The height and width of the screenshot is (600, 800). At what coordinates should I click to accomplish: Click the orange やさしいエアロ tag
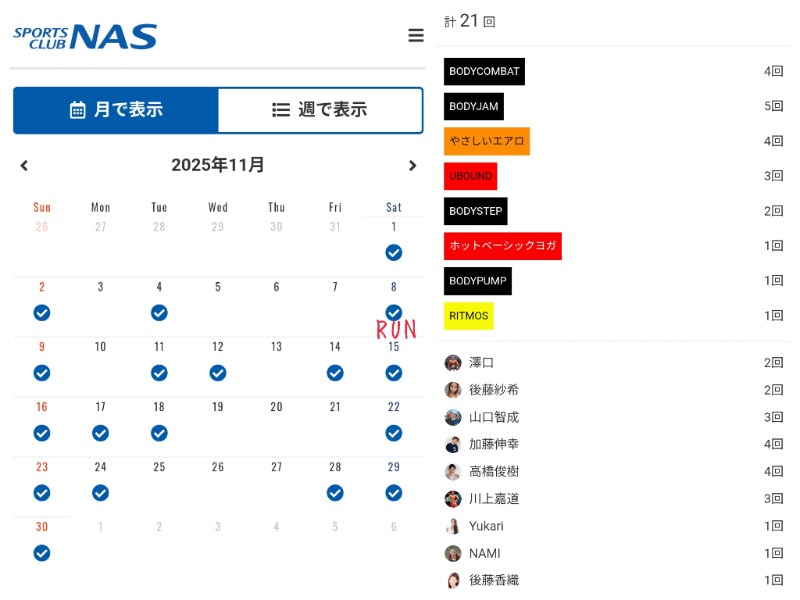487,141
